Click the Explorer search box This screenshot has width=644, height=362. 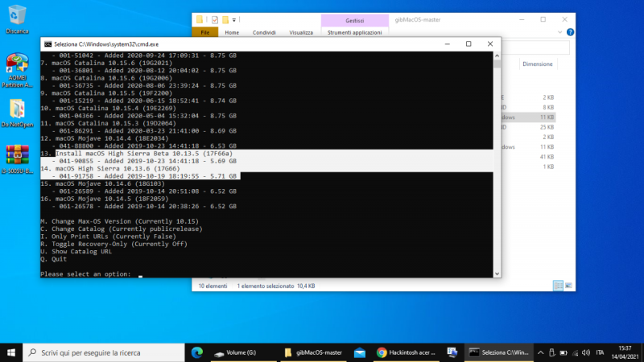click(x=535, y=47)
